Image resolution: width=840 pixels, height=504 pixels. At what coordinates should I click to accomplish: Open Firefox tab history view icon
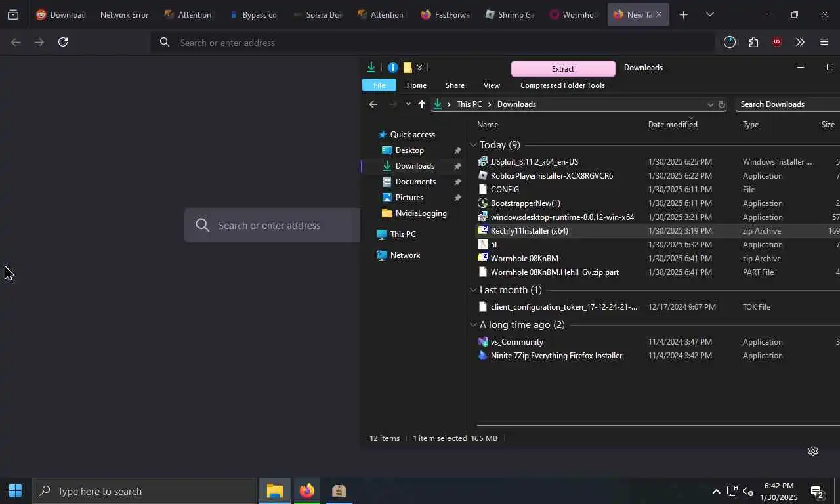coord(13,14)
